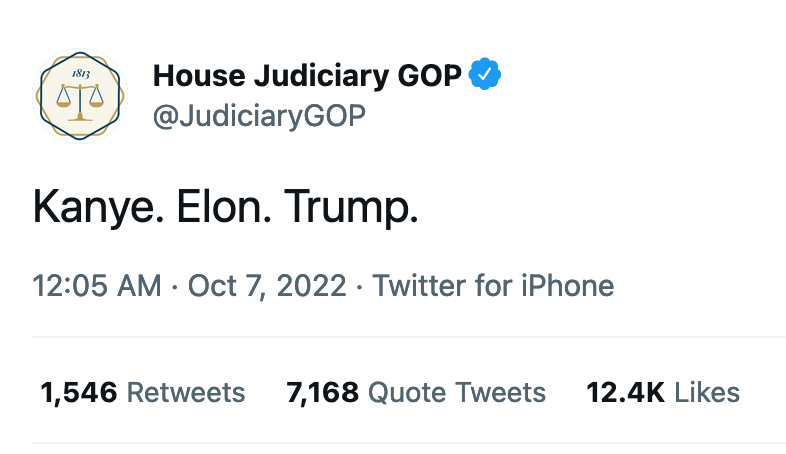The width and height of the screenshot is (786, 454).
Task: View who liked via Likes label
Action: tap(707, 392)
